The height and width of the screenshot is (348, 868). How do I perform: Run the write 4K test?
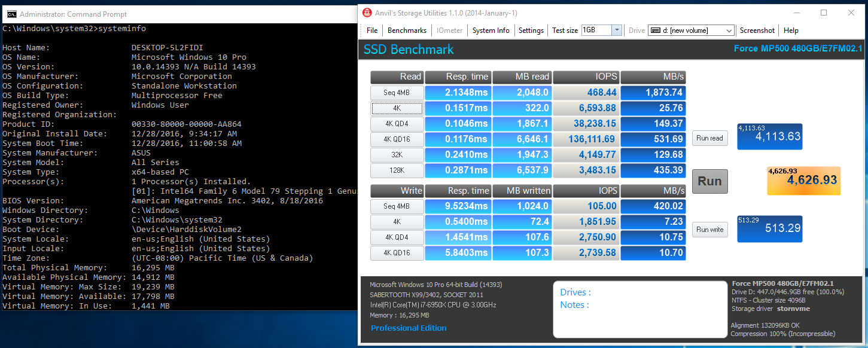(397, 222)
